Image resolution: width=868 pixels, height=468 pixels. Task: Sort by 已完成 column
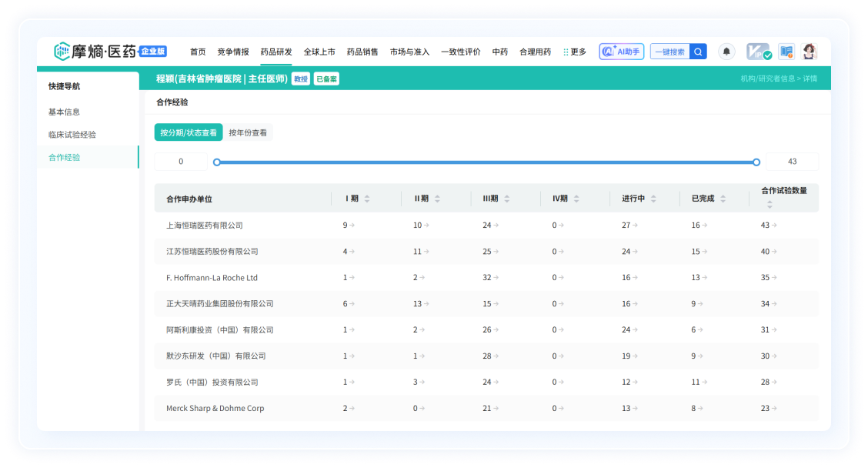723,199
